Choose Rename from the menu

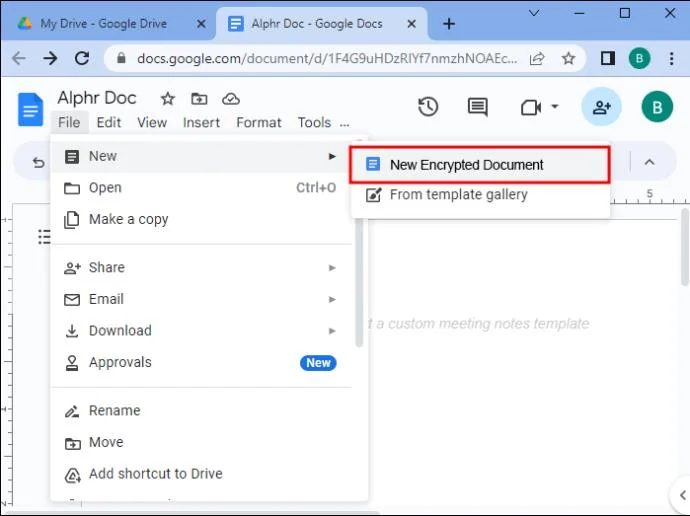[202, 411]
